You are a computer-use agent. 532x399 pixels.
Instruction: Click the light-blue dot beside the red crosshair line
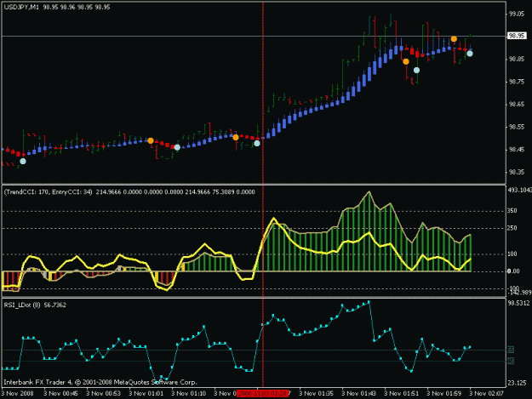257,144
